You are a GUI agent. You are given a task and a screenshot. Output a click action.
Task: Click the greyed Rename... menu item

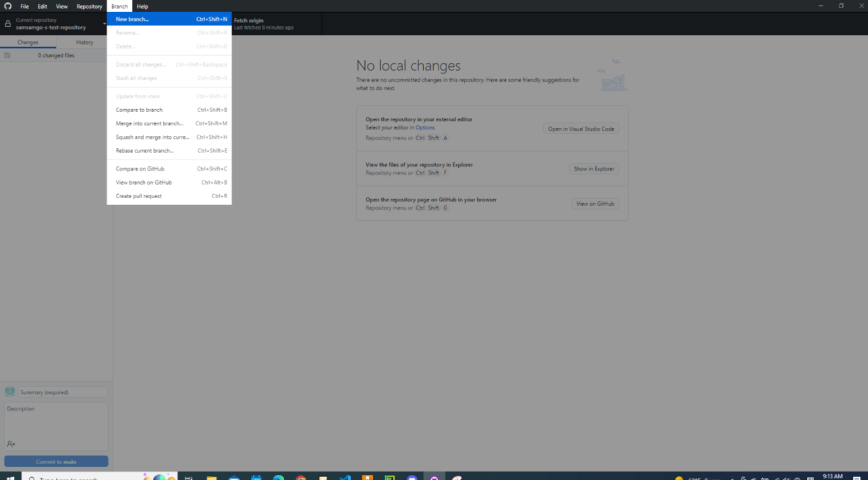[169, 33]
